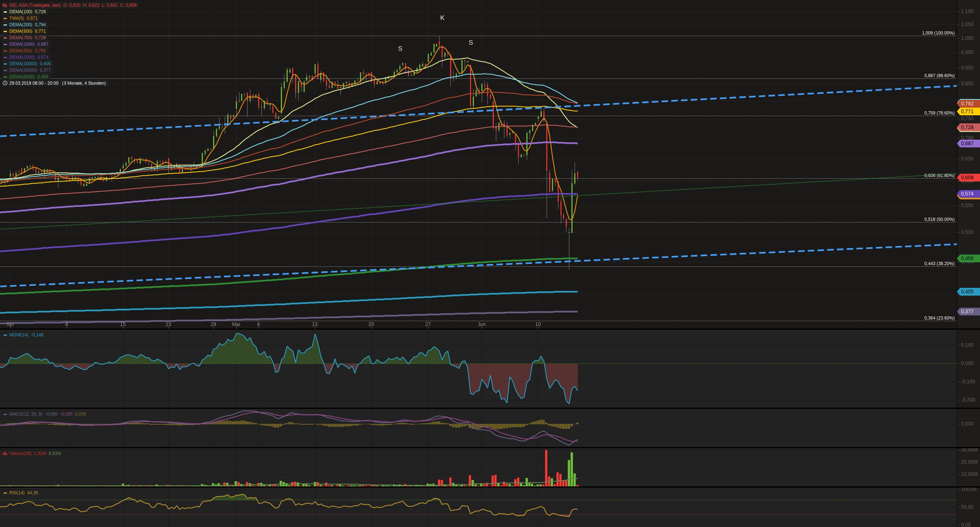The image size is (980, 527).
Task: Open the time range 3 Monate, 4 Stunden
Action: 84,83
